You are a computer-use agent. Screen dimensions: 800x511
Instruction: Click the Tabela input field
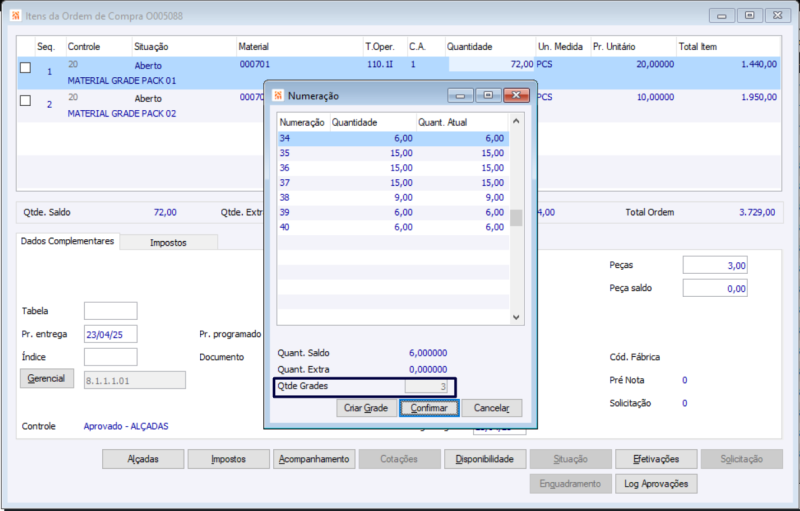click(111, 311)
